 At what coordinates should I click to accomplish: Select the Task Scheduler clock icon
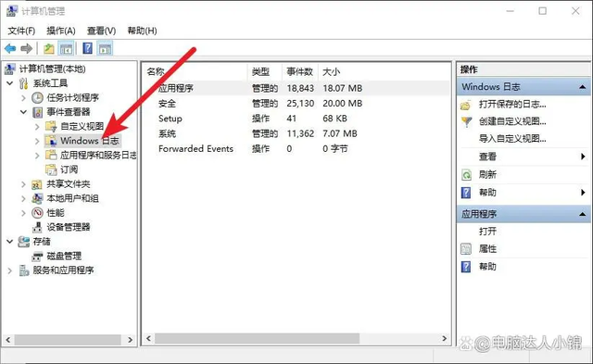pyautogui.click(x=37, y=98)
